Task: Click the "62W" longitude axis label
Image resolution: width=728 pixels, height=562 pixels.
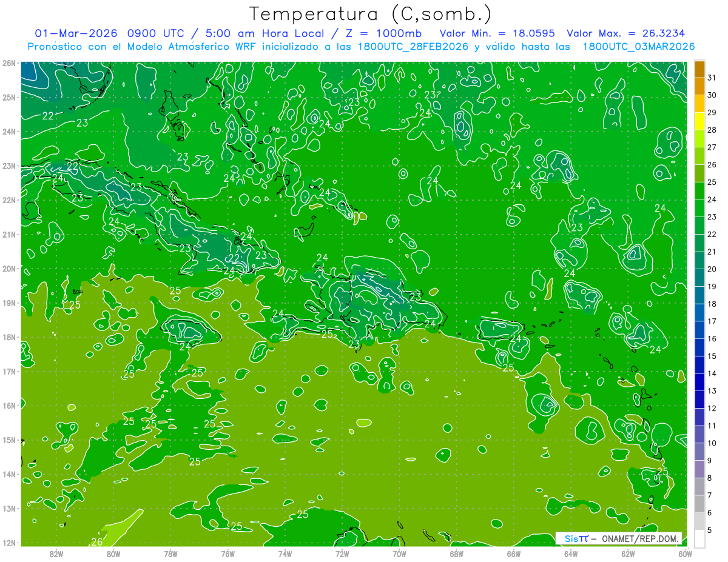Action: (628, 554)
